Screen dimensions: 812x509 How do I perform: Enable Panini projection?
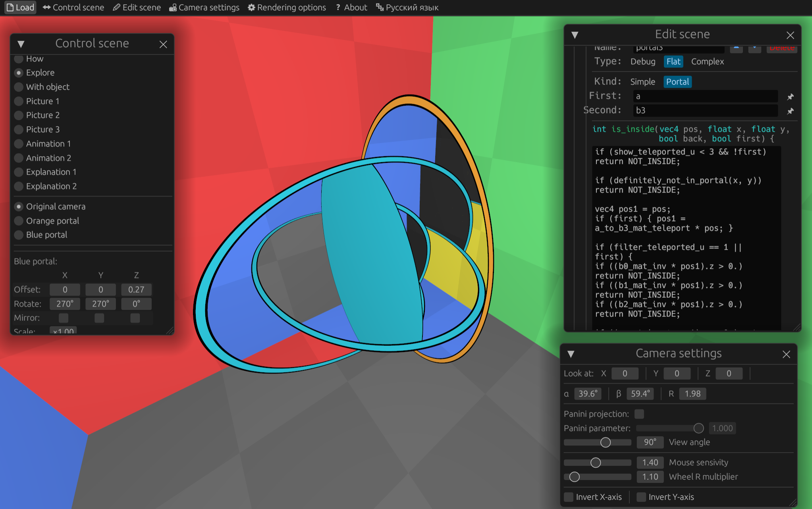tap(639, 414)
